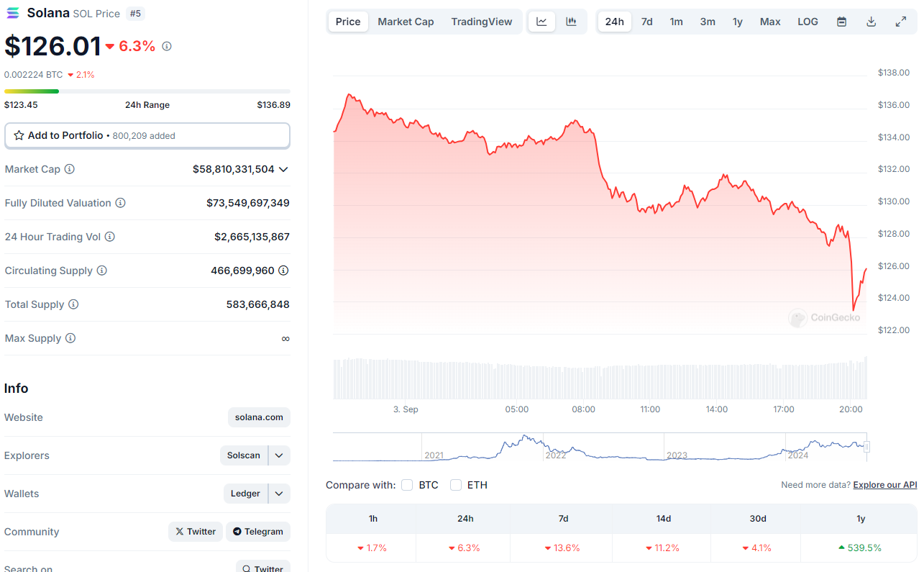
Task: Open the X Twitter community link
Action: (196, 532)
